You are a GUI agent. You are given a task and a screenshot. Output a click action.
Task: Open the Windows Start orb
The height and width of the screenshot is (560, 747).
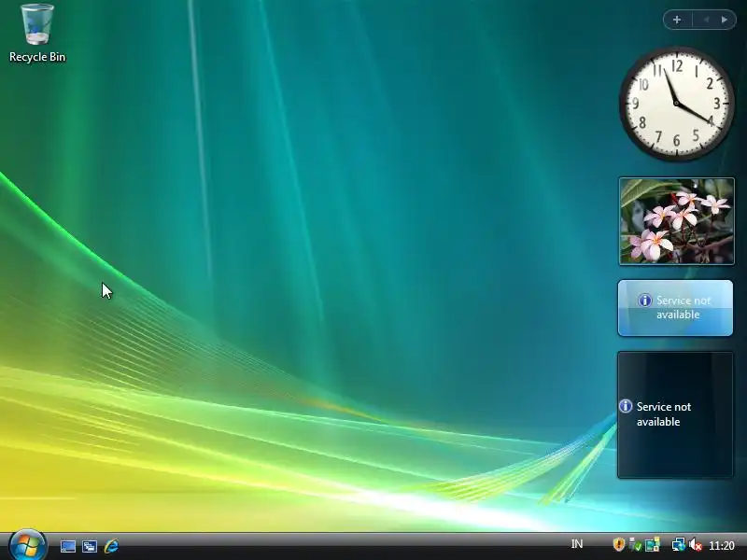pos(28,546)
